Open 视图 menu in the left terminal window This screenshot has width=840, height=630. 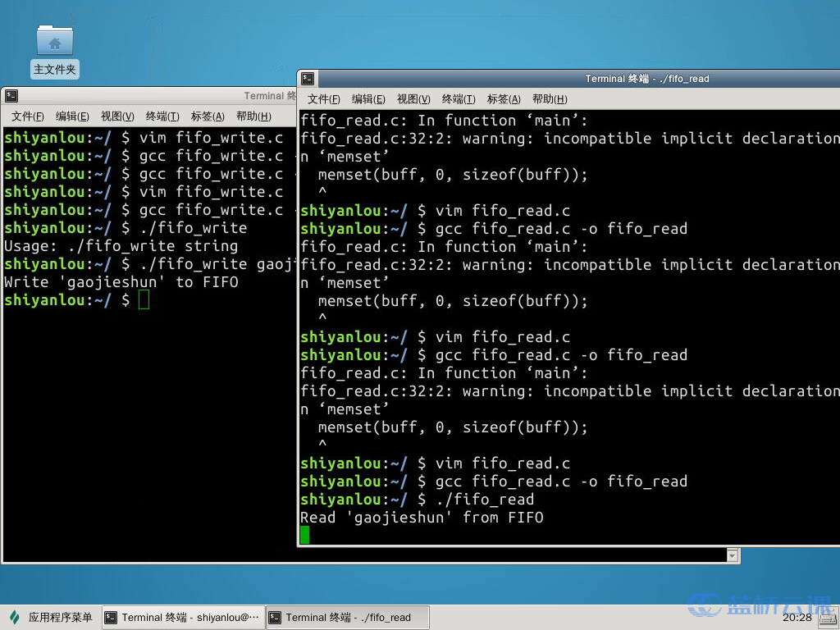[117, 116]
